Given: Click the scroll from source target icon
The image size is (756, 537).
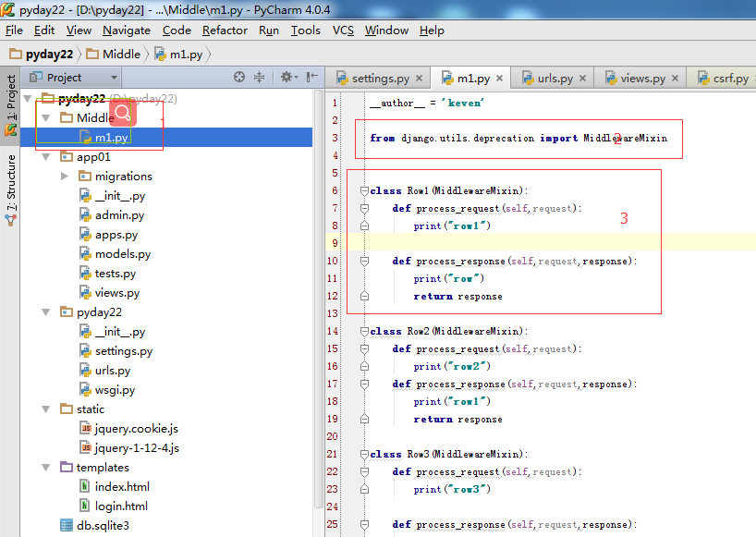Looking at the screenshot, I should (239, 78).
